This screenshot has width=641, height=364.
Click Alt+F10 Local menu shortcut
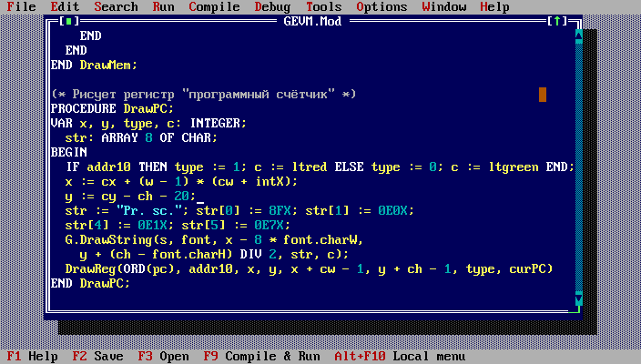pyautogui.click(x=392, y=357)
